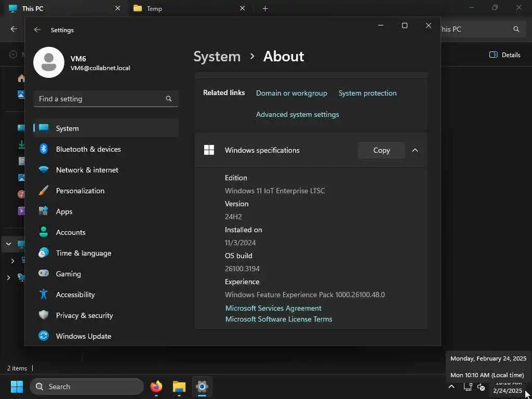
Task: Click the Time & language clock icon
Action: (x=44, y=253)
